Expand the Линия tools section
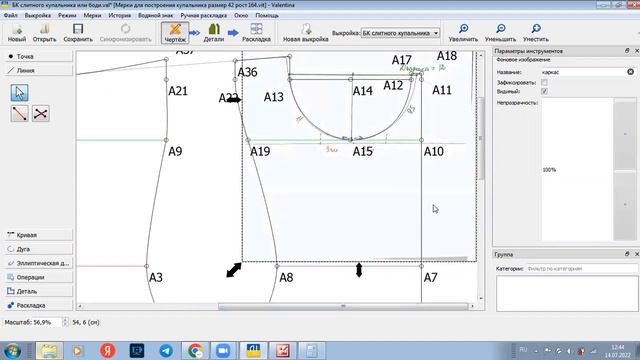This screenshot has width=640, height=360. click(39, 70)
